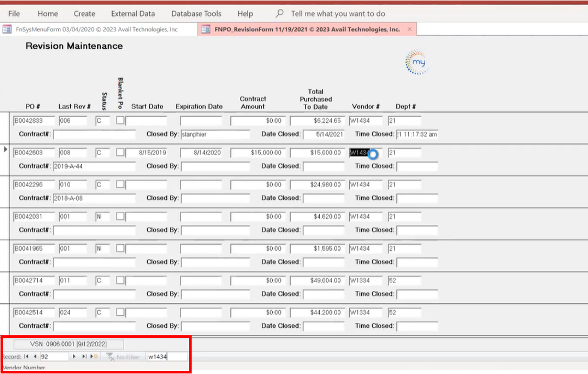This screenshot has height=374, width=588.
Task: Click the VSN: 0906.0001 button
Action: [68, 344]
